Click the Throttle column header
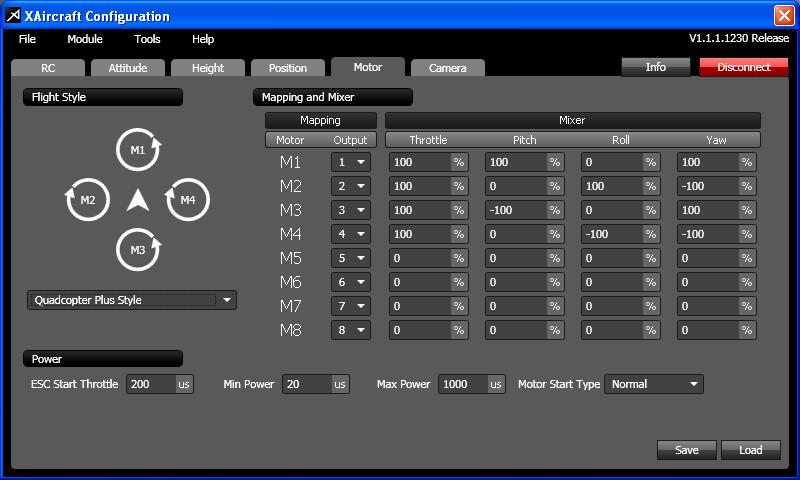The height and width of the screenshot is (480, 800). (x=428, y=140)
